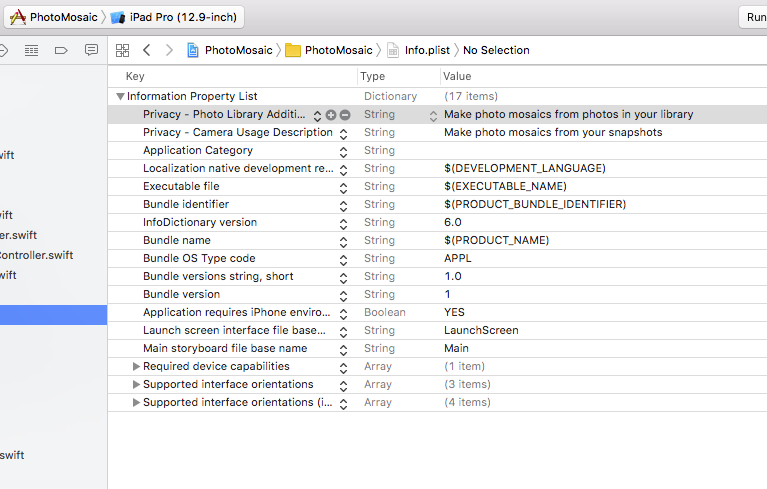This screenshot has width=767, height=489.
Task: Open the debug navigator lines icon
Action: click(x=31, y=50)
